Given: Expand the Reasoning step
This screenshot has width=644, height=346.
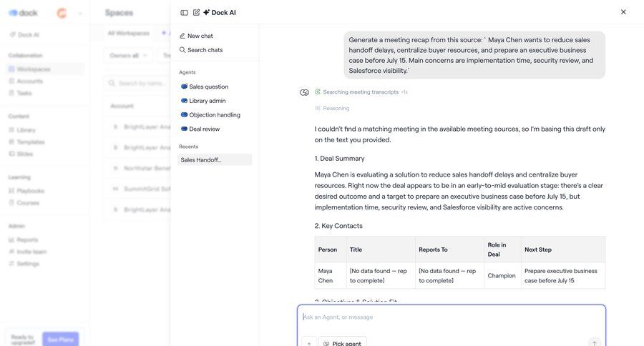Looking at the screenshot, I should point(332,108).
